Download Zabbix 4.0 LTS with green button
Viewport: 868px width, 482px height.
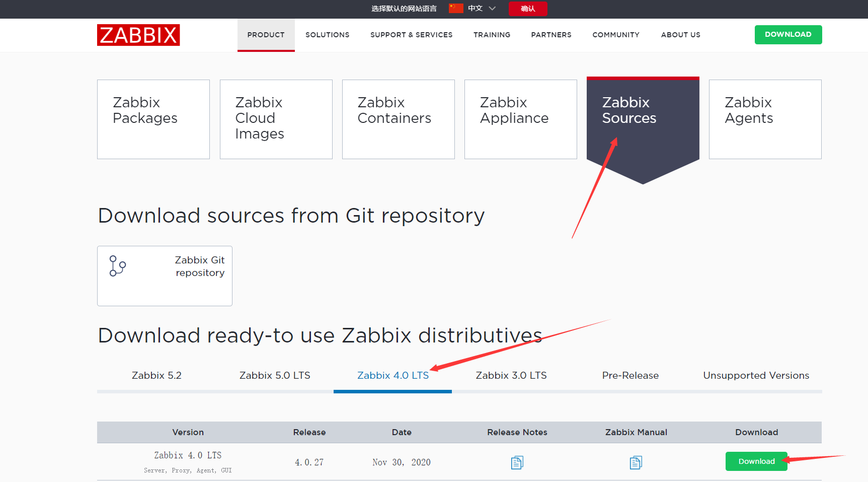(x=756, y=461)
